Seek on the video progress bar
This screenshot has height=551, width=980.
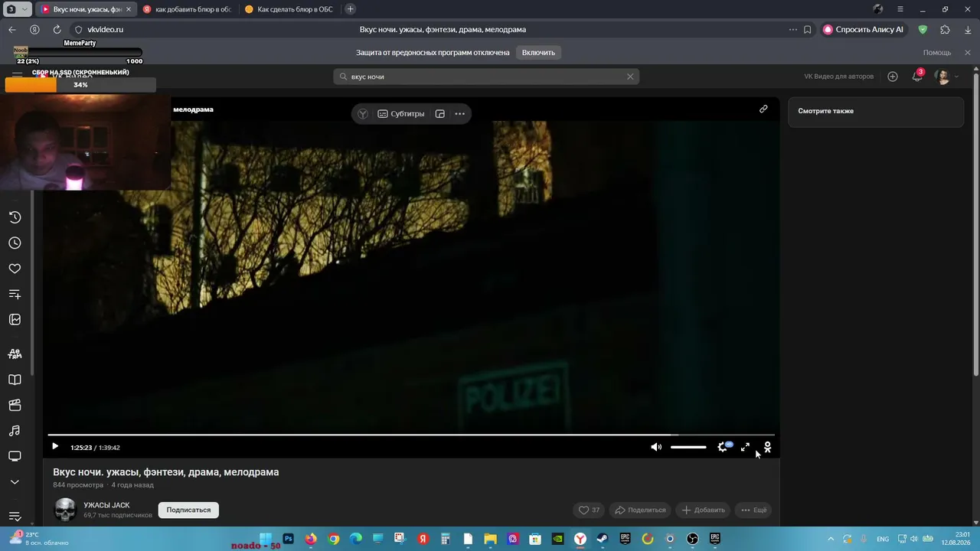pos(411,435)
